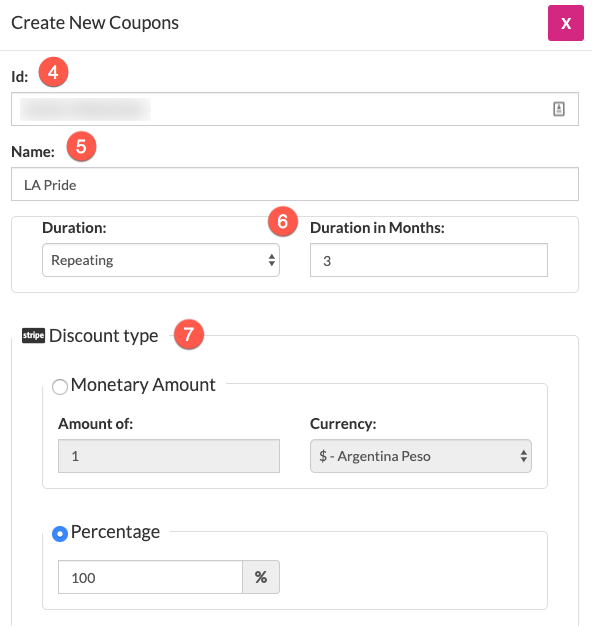Click the Duration dropdown arrows
The width and height of the screenshot is (592, 626).
click(x=271, y=260)
